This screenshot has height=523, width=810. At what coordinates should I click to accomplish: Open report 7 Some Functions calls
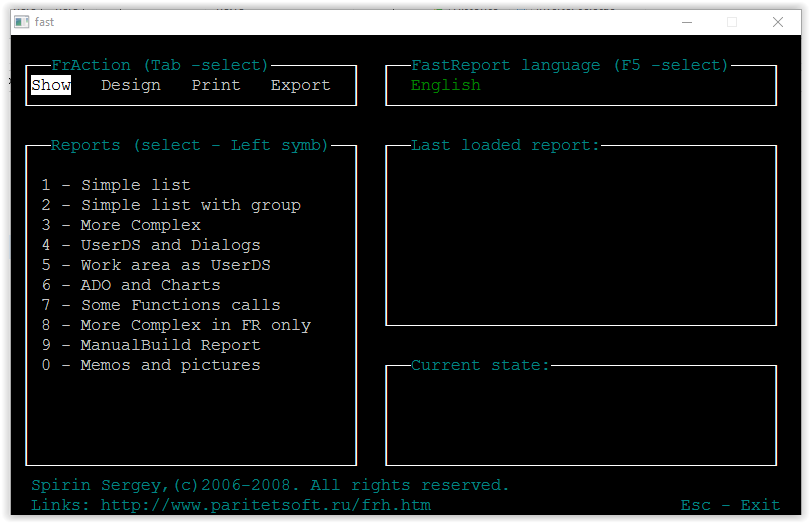[161, 305]
